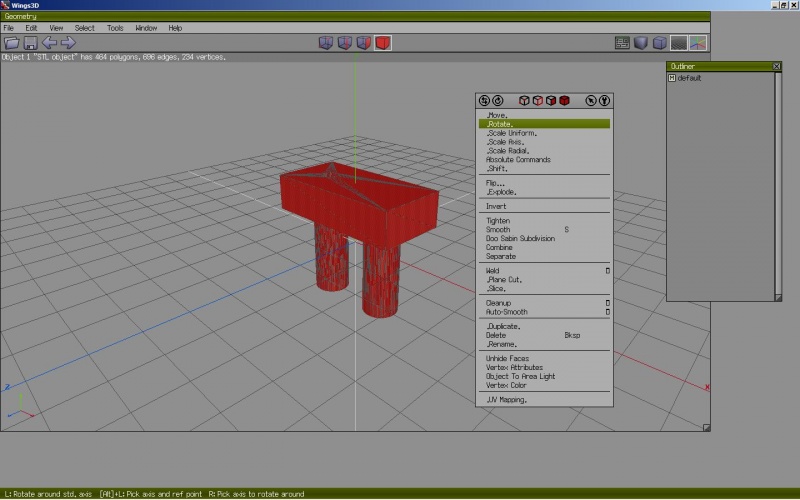Click the Outliner panel scrollbar
Image resolution: width=800 pixels, height=500 pixels.
(x=778, y=186)
